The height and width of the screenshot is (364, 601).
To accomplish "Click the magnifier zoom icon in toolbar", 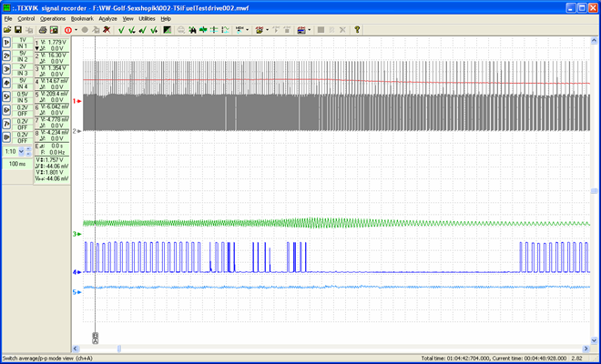I will click(182, 30).
